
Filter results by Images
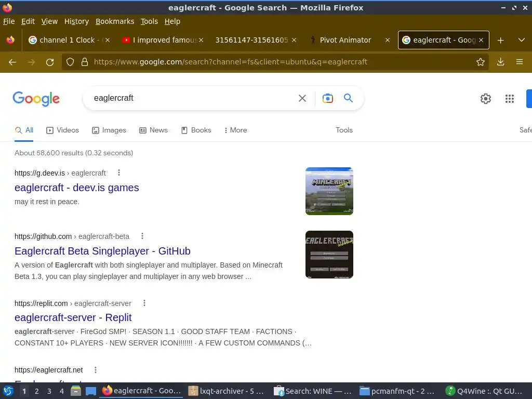pos(109,130)
